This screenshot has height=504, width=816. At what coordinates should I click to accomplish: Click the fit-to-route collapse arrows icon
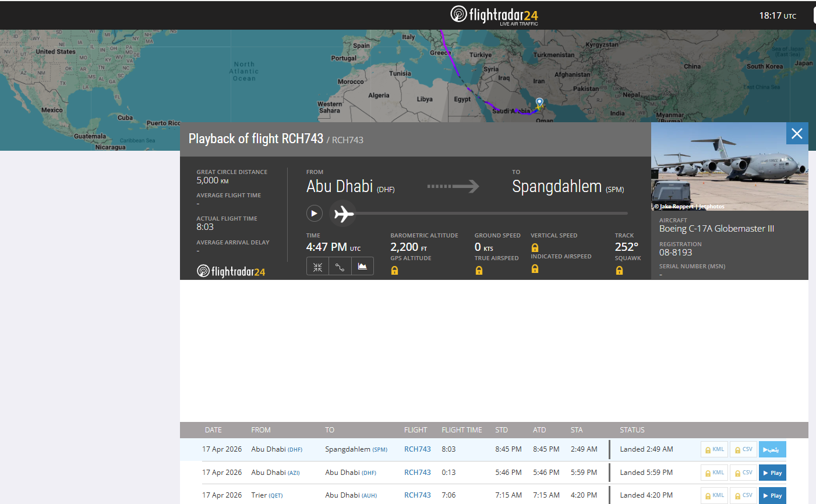tap(317, 267)
